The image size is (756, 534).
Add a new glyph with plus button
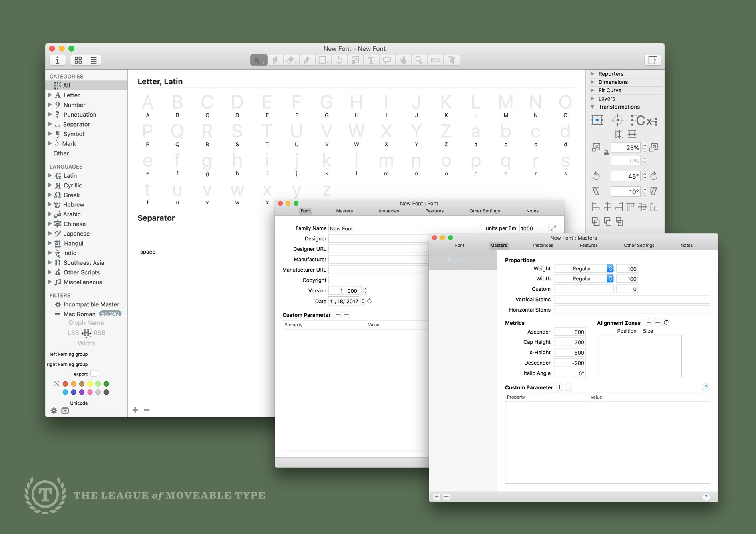(135, 410)
